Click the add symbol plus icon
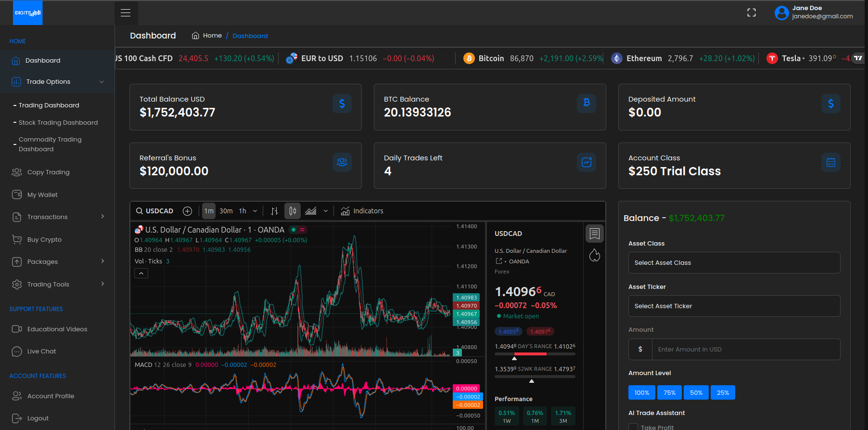This screenshot has width=868, height=430. (188, 211)
